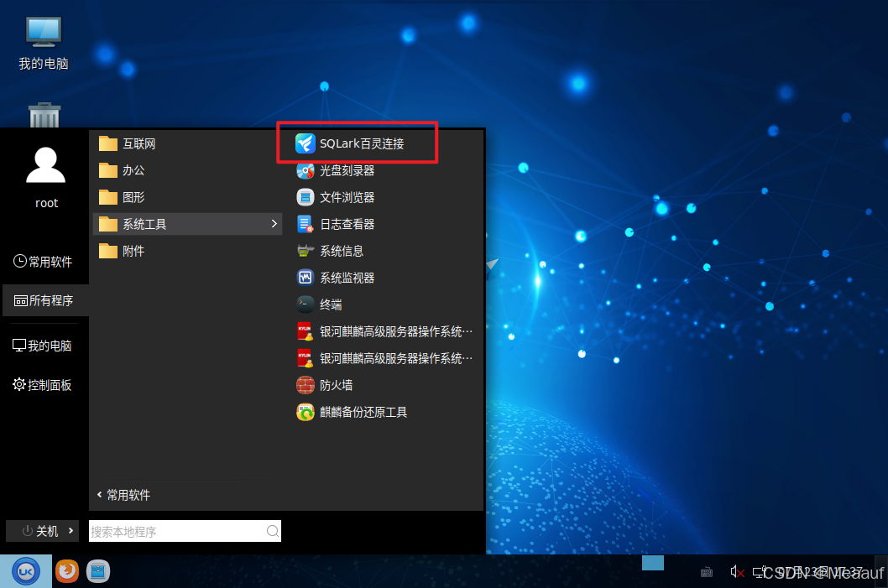
Task: Click the network connection tray icon
Action: point(758,573)
